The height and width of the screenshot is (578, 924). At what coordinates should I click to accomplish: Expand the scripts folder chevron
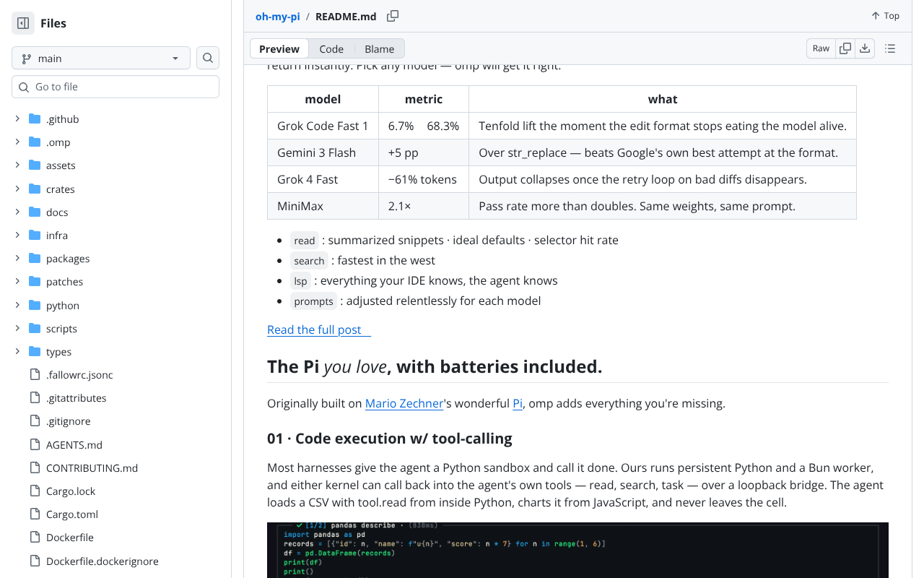click(x=17, y=328)
